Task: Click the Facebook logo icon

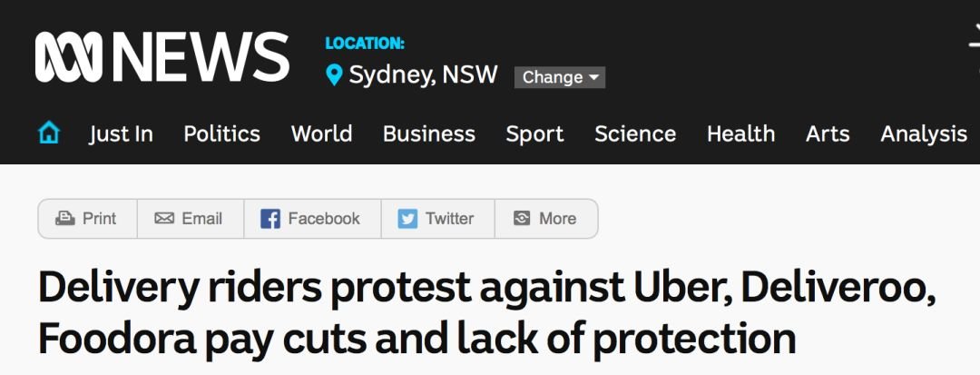Action: click(x=270, y=219)
